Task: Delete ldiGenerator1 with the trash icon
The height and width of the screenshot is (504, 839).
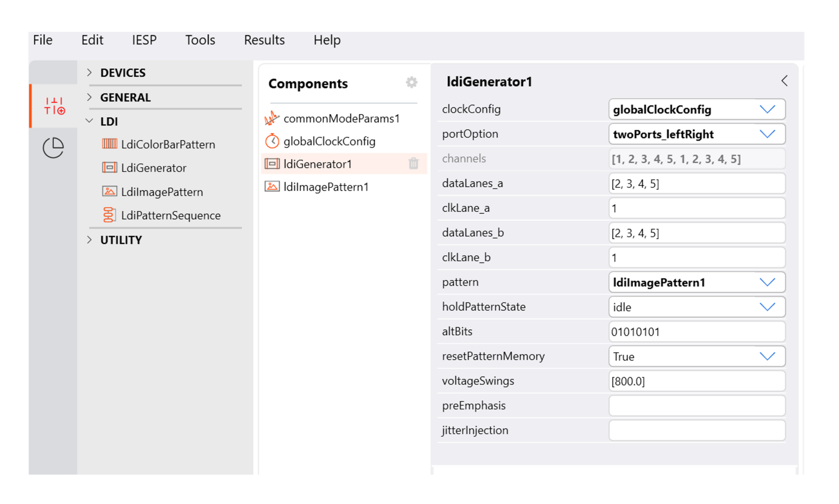Action: click(413, 164)
